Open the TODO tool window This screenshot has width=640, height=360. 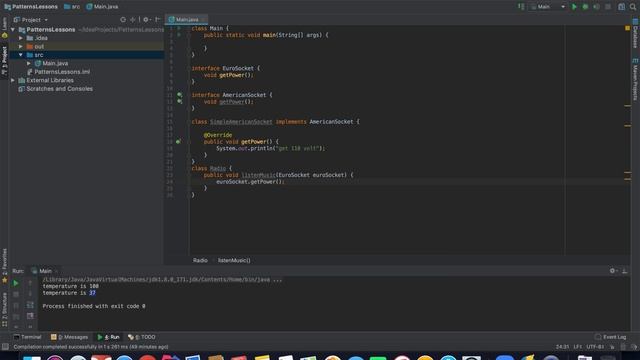[x=142, y=337]
